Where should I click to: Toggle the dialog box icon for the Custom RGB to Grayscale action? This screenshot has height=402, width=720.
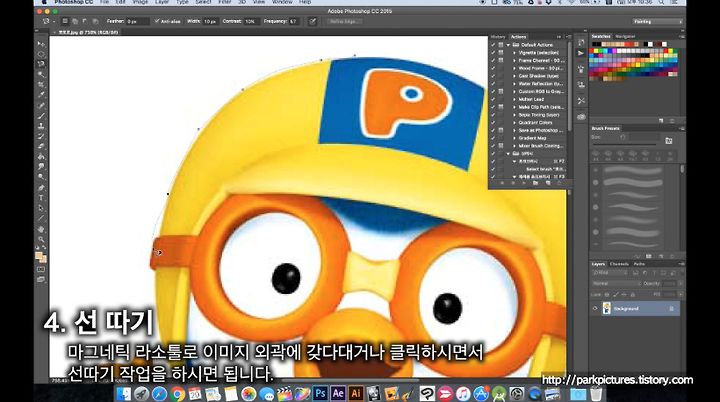(x=501, y=91)
